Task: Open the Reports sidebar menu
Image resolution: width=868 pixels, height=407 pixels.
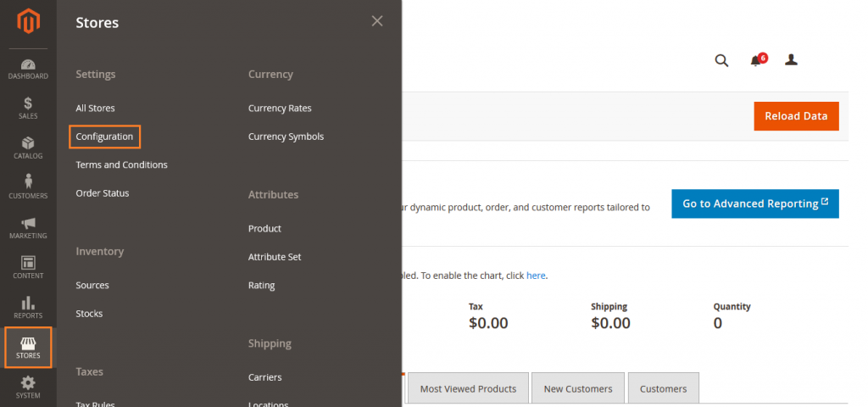Action: (28, 308)
